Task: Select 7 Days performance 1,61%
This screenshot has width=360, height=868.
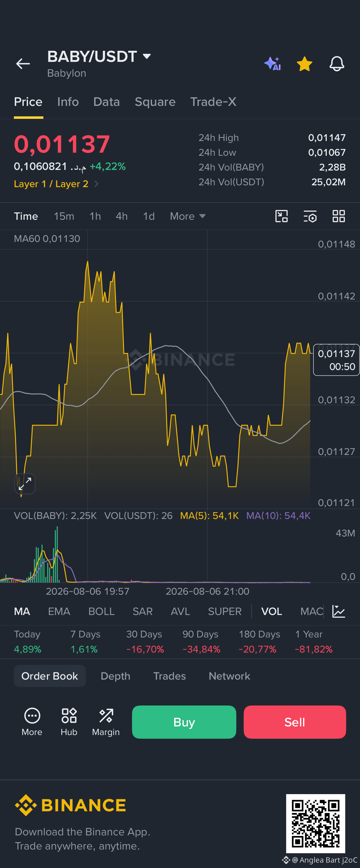Action: [x=85, y=641]
